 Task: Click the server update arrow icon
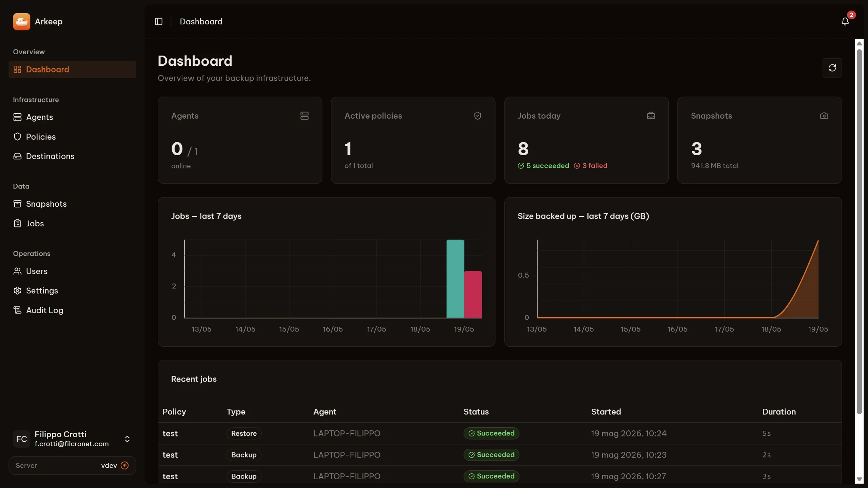(125, 465)
